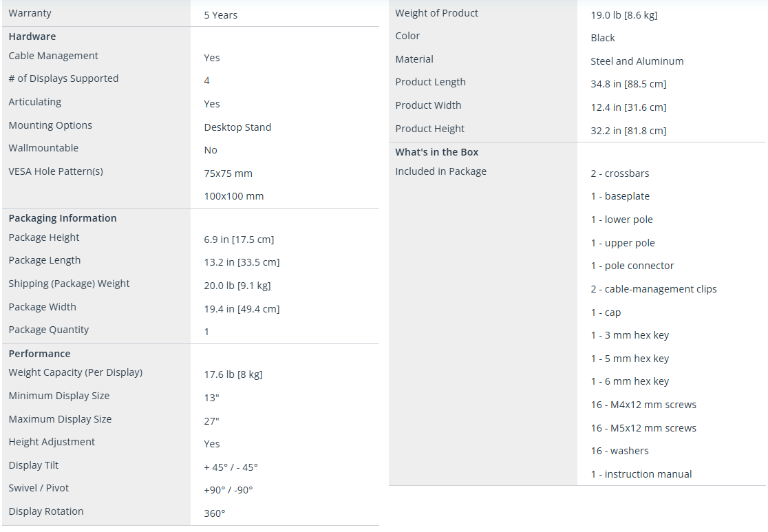
Task: Click the Product Height label
Action: pos(429,129)
